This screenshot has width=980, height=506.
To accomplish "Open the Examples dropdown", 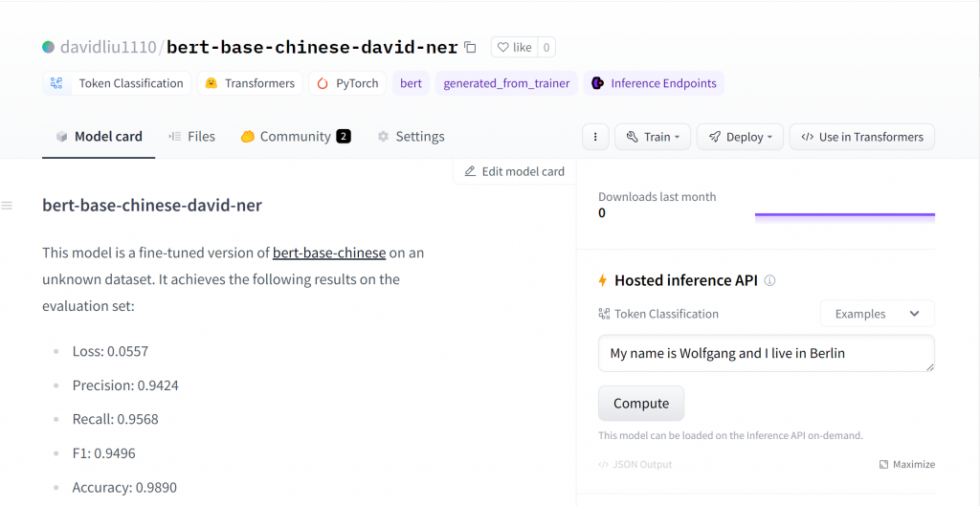I will point(877,314).
